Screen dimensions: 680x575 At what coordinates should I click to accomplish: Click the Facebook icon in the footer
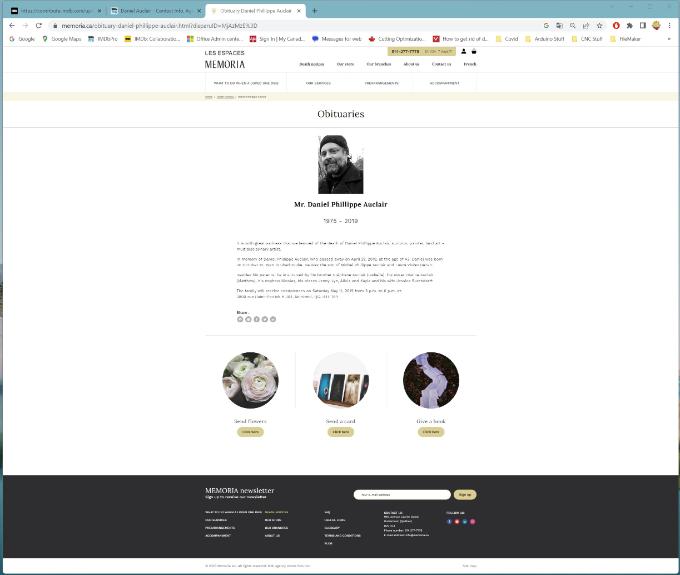click(449, 521)
